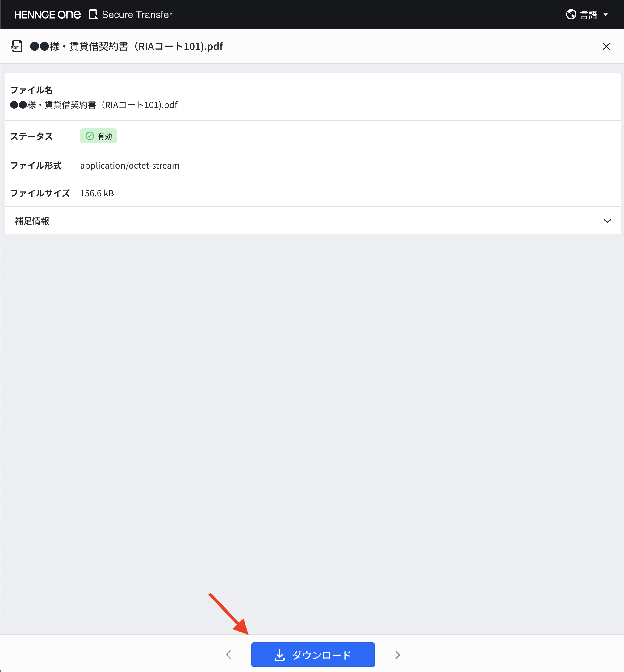Click the file name under ファイル名

pos(94,105)
